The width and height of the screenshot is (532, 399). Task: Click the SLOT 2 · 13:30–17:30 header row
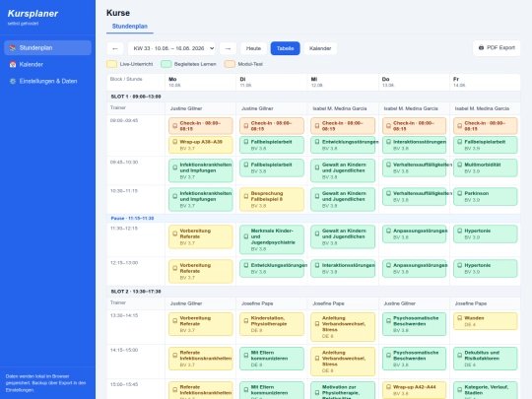point(313,292)
